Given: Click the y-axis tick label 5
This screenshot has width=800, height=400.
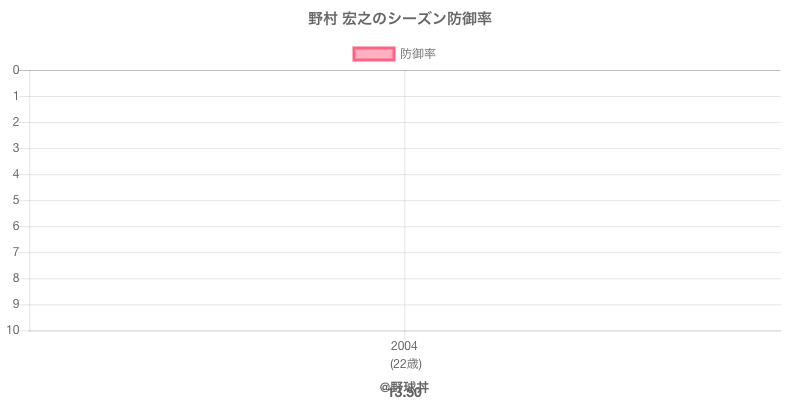Looking at the screenshot, I should click(x=16, y=200).
